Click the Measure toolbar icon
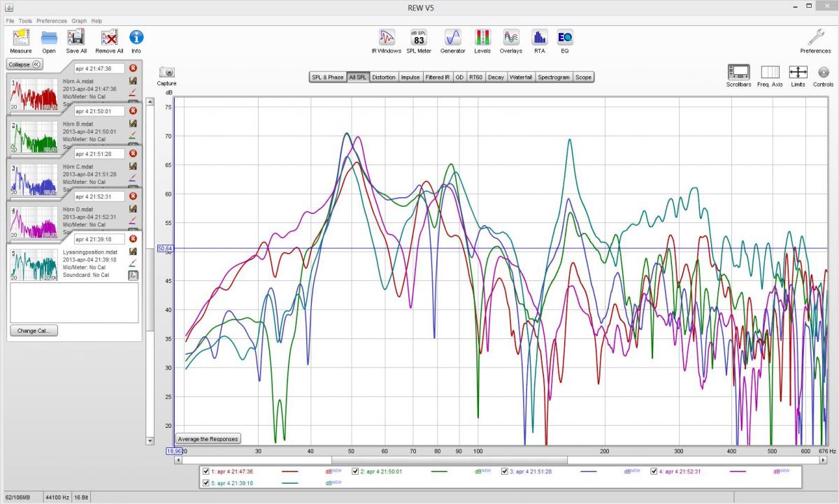Image resolution: width=839 pixels, height=504 pixels. coord(20,38)
